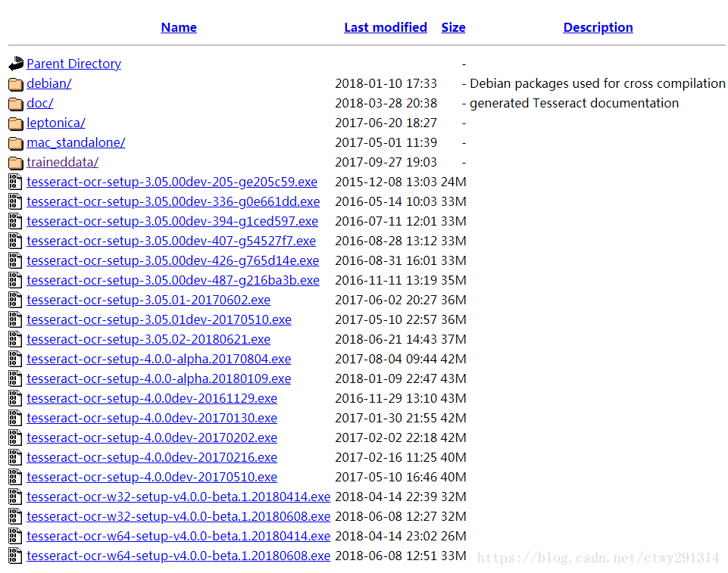
Task: Click the date '2017-09-27 19:03'
Action: [x=386, y=163]
